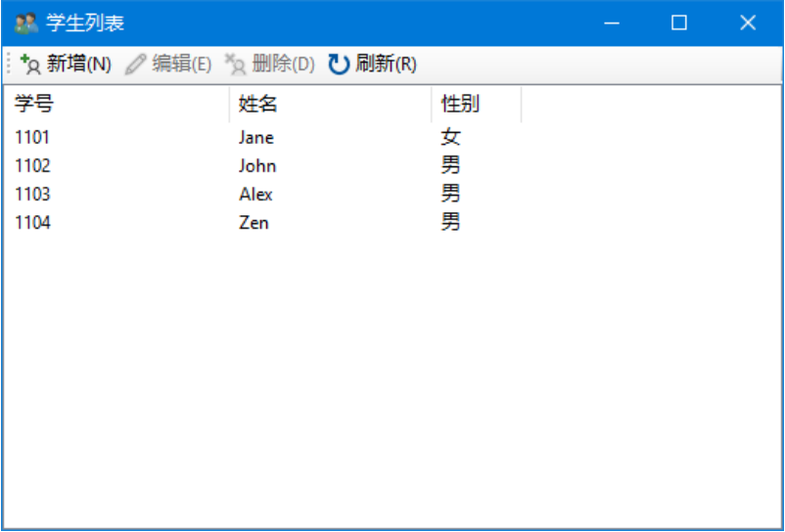The width and height of the screenshot is (785, 532).
Task: Click the toolbar grip handle
Action: 9,65
